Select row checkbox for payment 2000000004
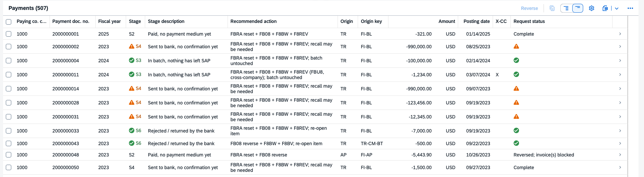The image size is (644, 177). pyautogui.click(x=9, y=61)
